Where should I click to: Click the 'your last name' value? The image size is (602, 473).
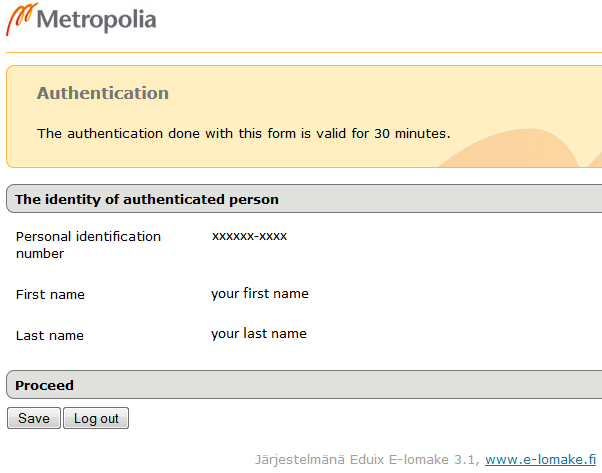coord(259,334)
